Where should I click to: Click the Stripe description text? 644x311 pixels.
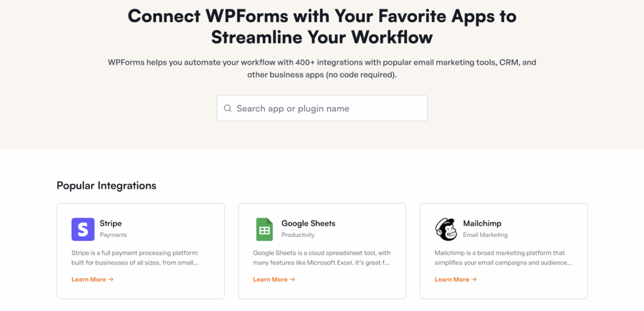point(136,258)
